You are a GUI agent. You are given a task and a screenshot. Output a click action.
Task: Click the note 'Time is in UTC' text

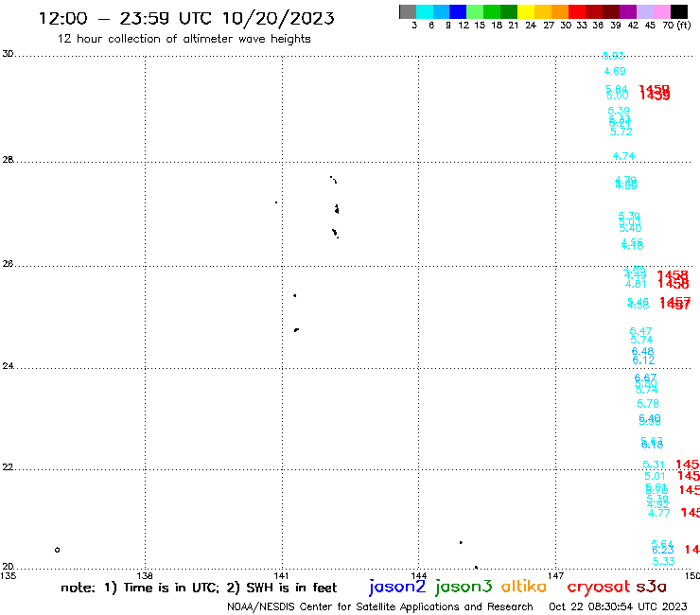[x=171, y=588]
